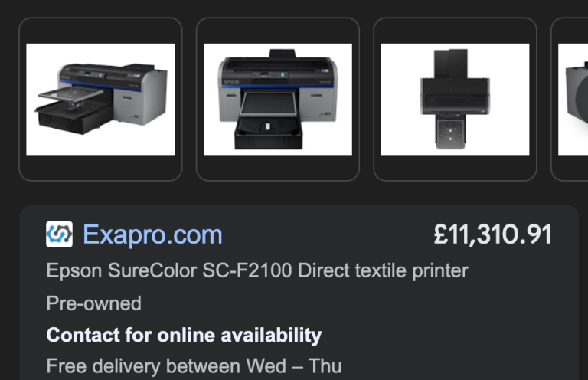This screenshot has width=588, height=380.
Task: Click the empty area right of Pre-owned in the offer card
Action: (345, 303)
